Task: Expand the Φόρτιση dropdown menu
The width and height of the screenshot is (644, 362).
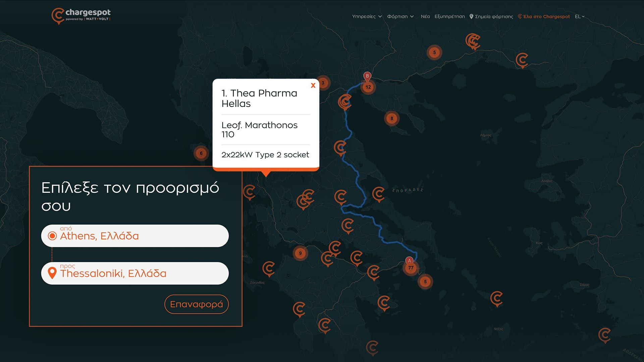Action: tap(400, 16)
